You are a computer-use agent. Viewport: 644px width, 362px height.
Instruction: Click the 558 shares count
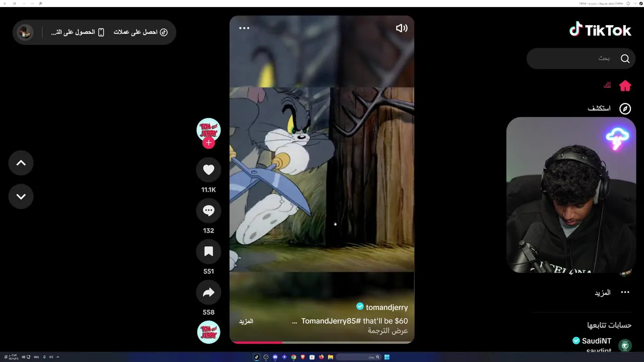point(208,312)
